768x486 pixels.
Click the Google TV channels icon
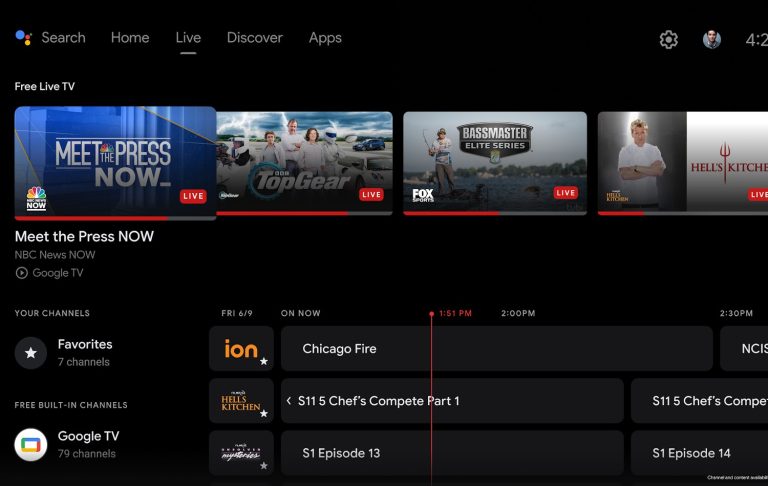31,444
